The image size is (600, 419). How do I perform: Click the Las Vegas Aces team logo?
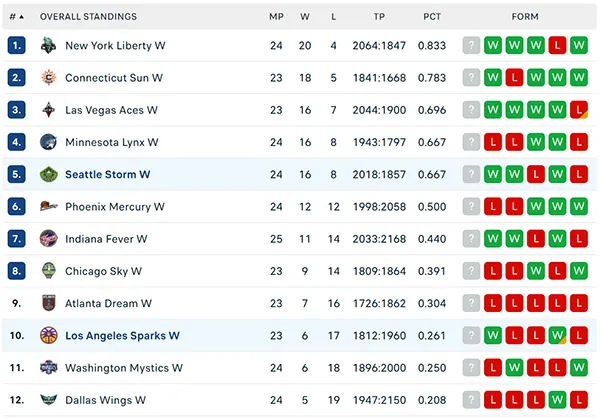tap(49, 110)
